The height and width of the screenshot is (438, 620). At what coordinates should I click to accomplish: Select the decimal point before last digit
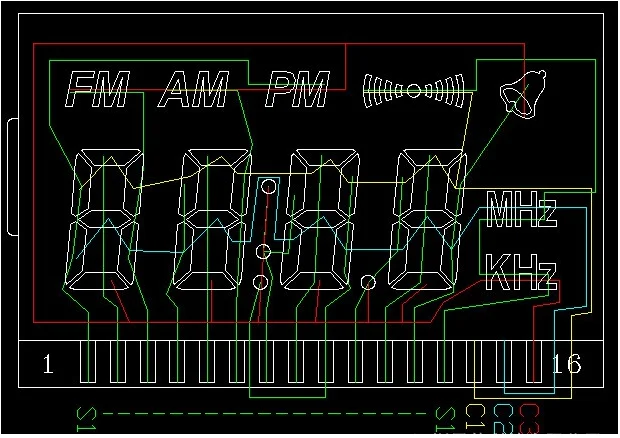click(x=368, y=282)
